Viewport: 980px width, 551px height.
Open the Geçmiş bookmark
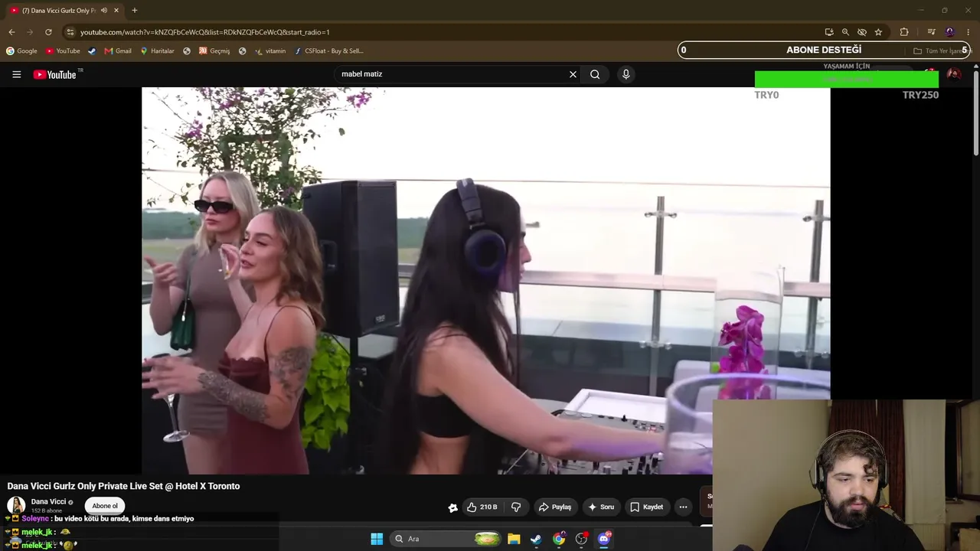click(x=214, y=51)
